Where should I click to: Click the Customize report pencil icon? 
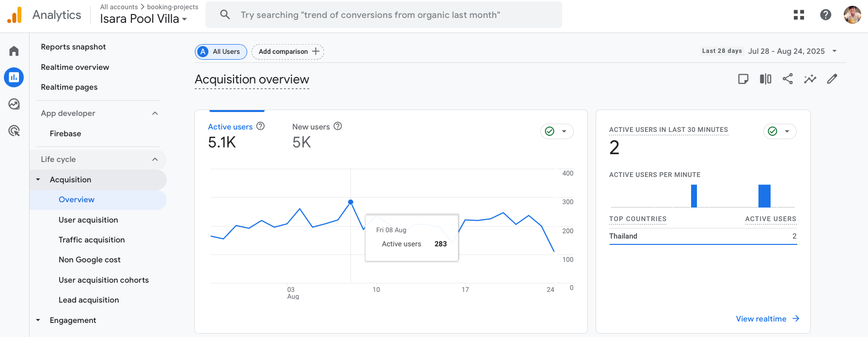(x=832, y=79)
